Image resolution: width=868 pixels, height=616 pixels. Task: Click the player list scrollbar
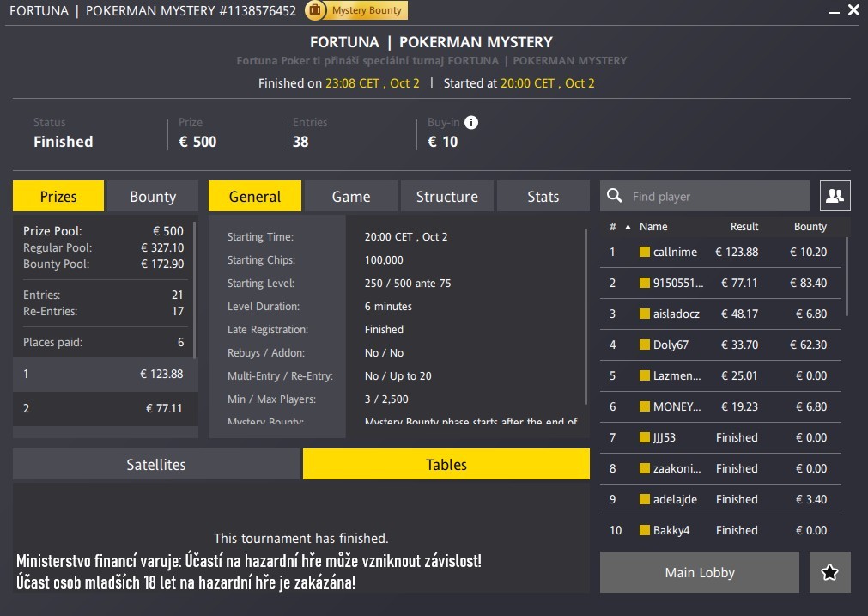[847, 275]
